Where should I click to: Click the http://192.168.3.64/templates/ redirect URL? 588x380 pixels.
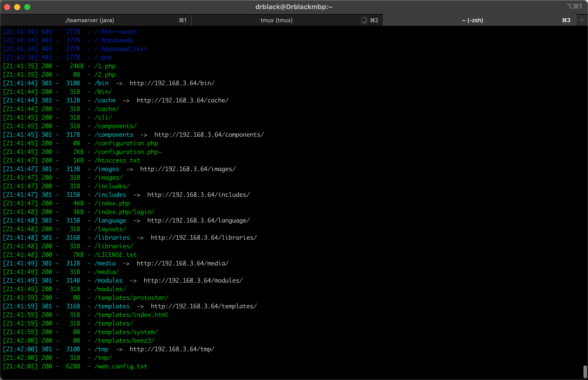click(x=204, y=306)
